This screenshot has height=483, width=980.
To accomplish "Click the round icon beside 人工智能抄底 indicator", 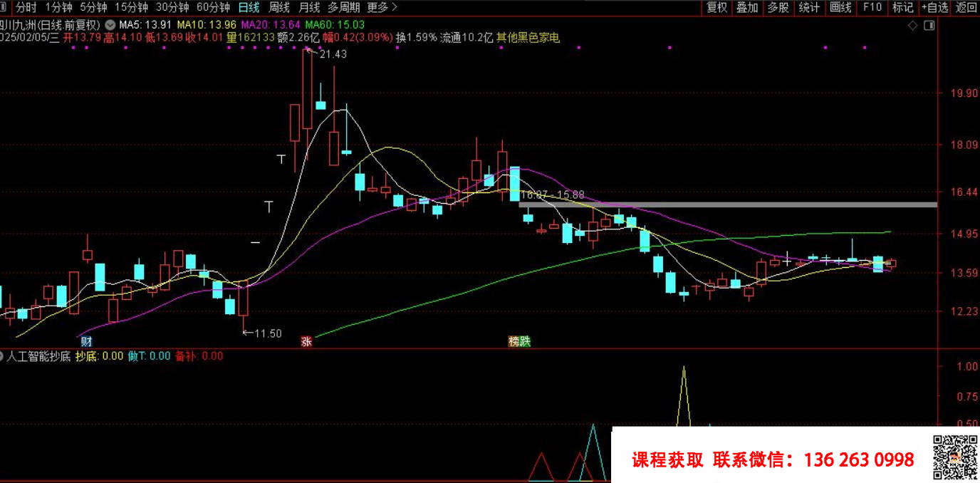I will (2, 355).
